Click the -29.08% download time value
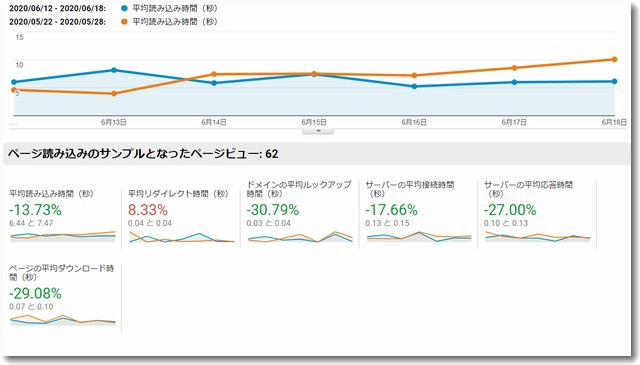 click(36, 293)
